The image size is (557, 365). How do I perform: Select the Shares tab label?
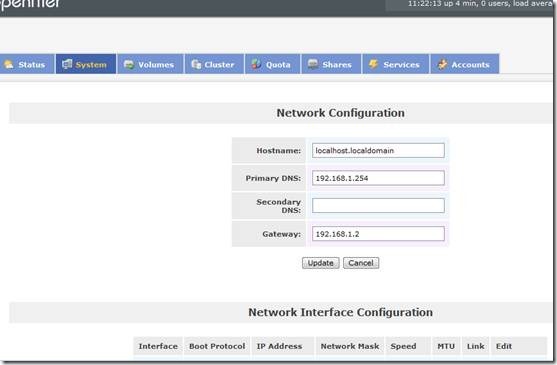(x=337, y=65)
